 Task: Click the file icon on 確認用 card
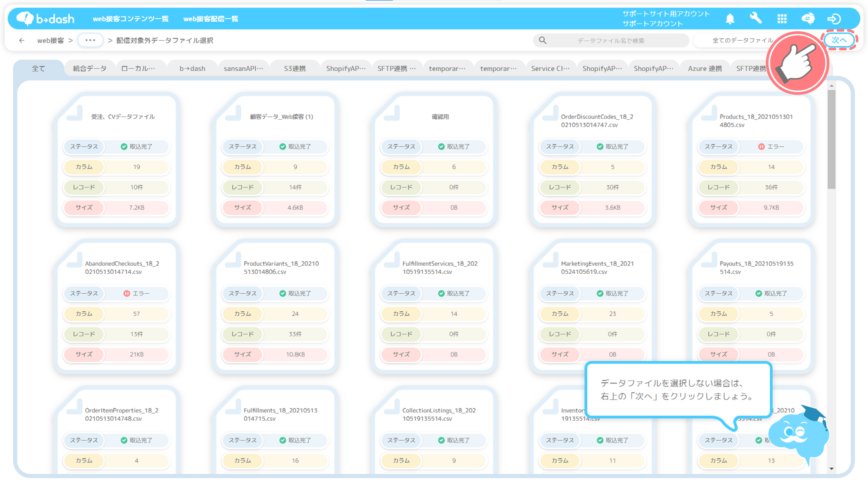[x=392, y=113]
